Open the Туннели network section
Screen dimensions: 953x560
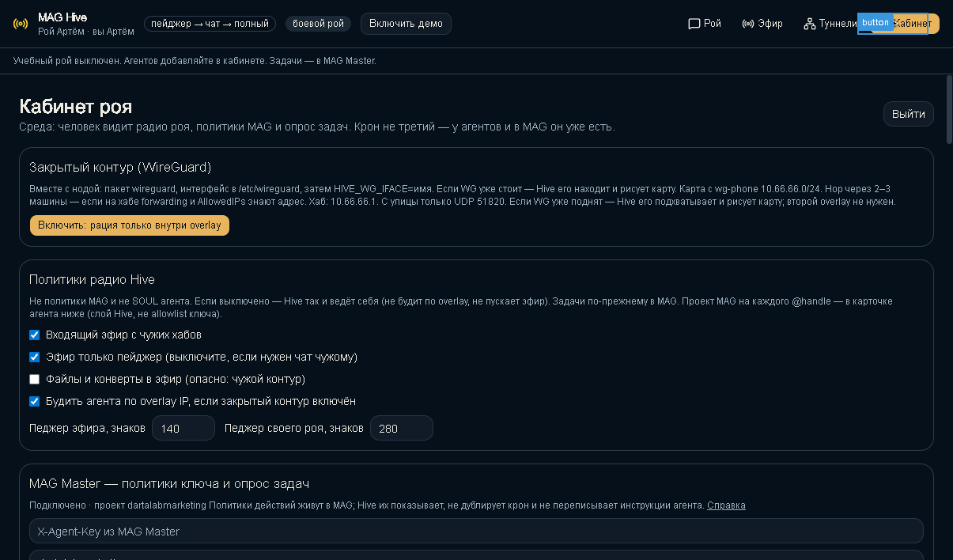[x=829, y=24]
